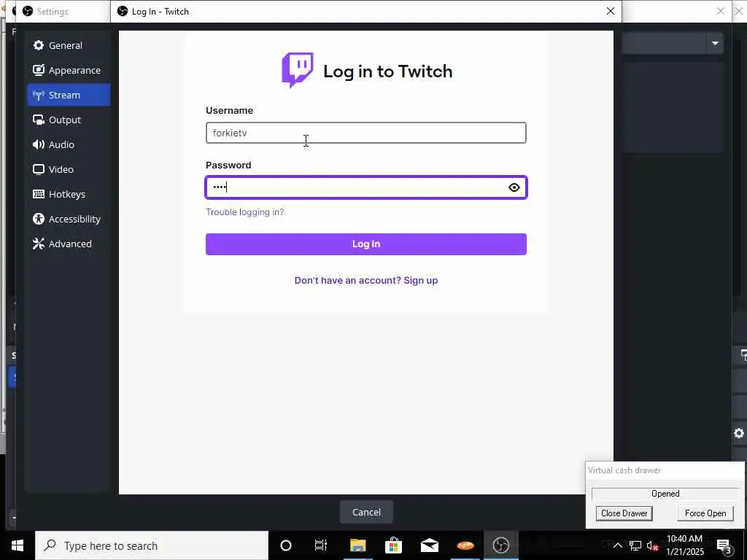Select the Stream settings category
747x560 pixels.
pos(69,95)
